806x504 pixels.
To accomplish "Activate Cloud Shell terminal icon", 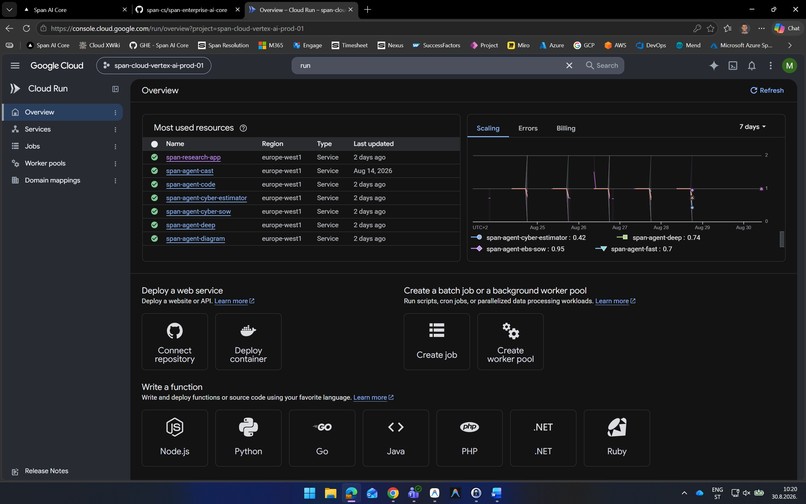I will pos(732,65).
